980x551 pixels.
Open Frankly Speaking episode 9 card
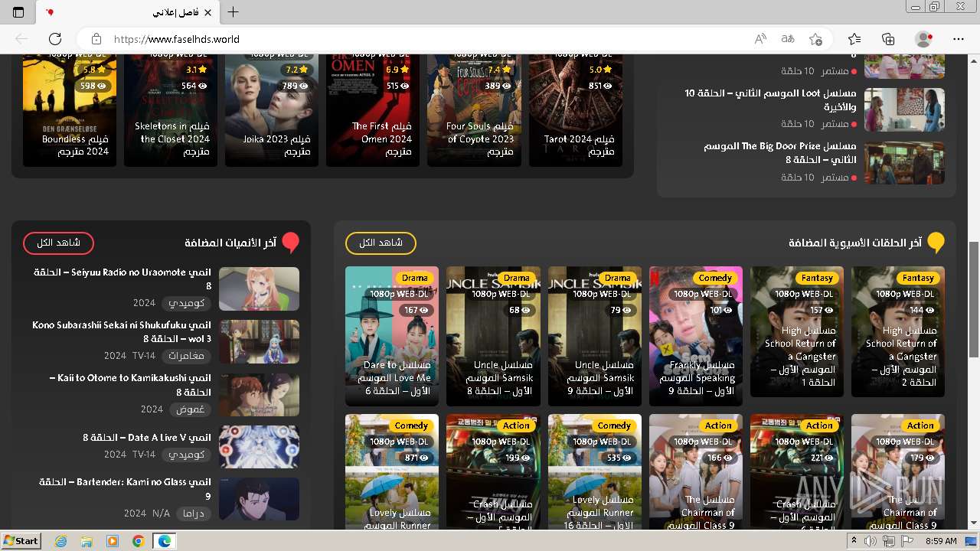pyautogui.click(x=696, y=336)
